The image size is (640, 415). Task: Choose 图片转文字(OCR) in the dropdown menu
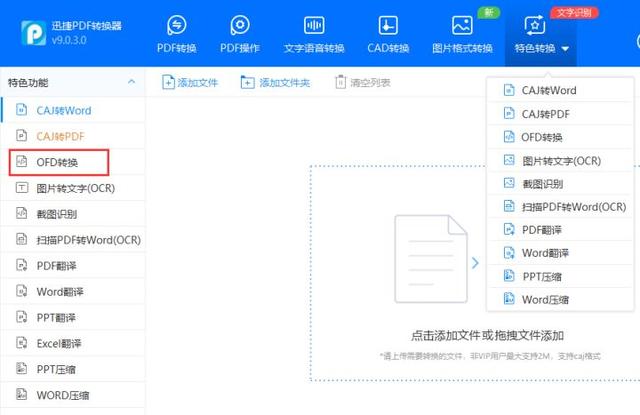(x=560, y=160)
